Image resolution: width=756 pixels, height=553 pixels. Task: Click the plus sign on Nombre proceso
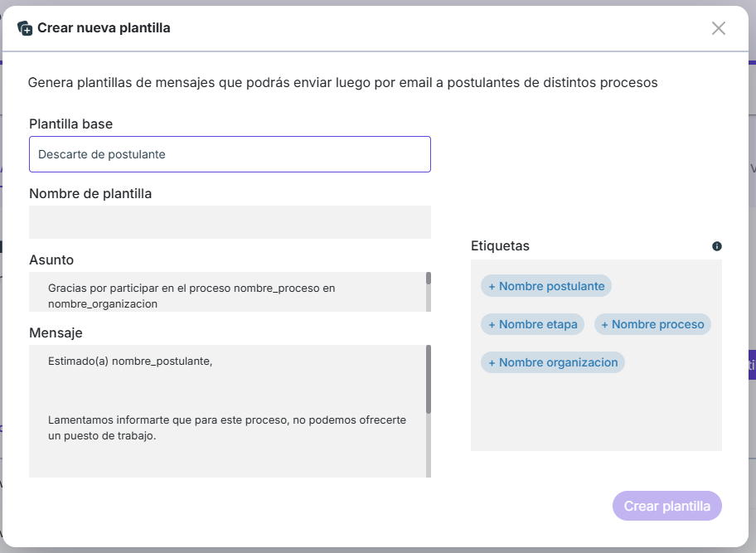(x=604, y=325)
